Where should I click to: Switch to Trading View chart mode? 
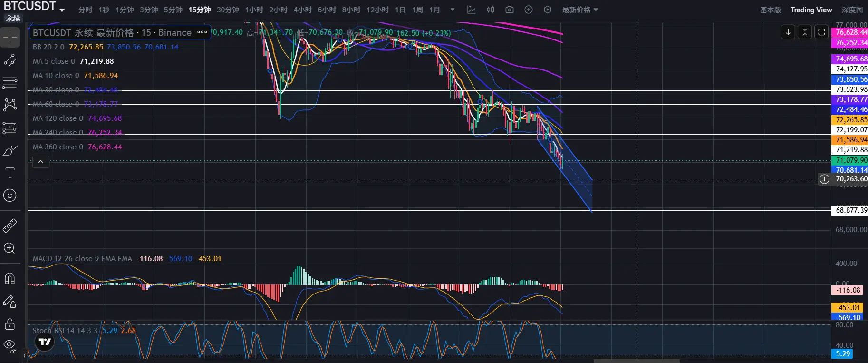click(811, 10)
